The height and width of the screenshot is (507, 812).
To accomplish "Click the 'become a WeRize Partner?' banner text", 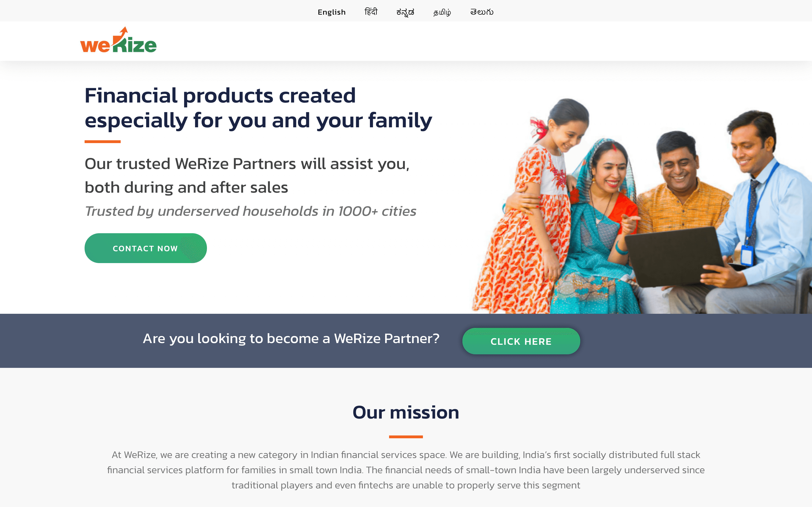I will (291, 339).
